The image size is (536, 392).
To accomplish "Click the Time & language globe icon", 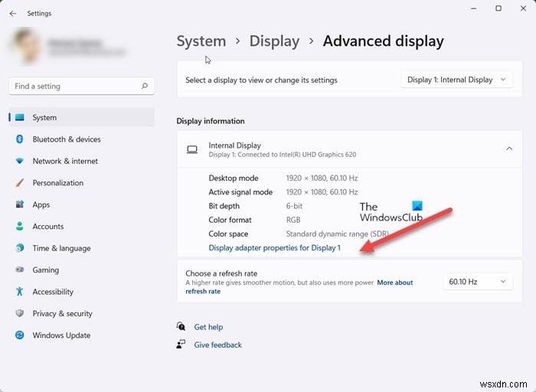I will pos(19,248).
